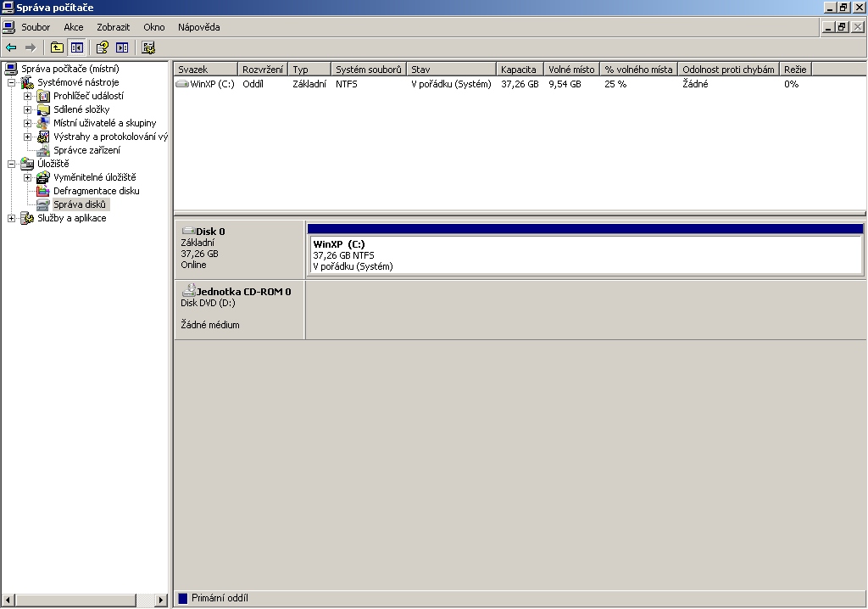Viewport: 868px width, 609px height.
Task: Click the Systémové nástroje tools icon
Action: pos(27,82)
